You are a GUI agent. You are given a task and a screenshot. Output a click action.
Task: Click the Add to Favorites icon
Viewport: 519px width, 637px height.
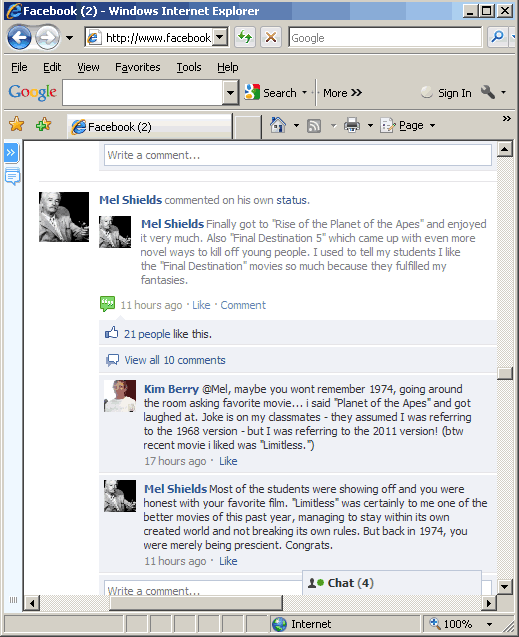(44, 124)
